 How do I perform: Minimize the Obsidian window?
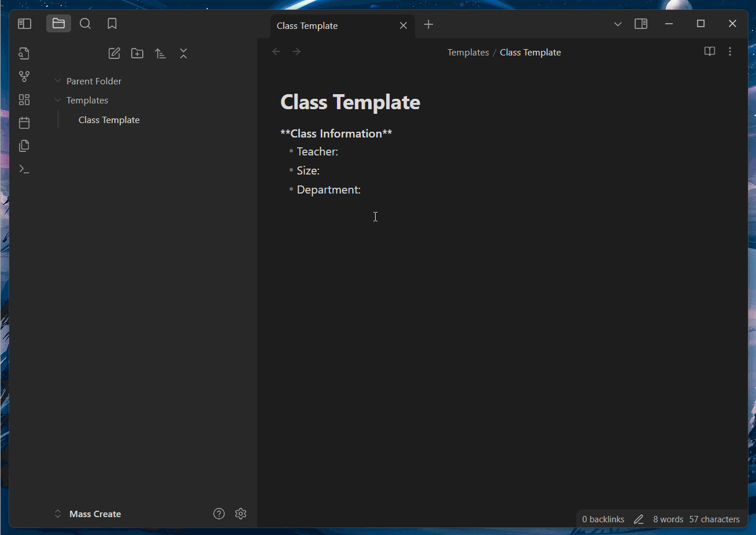pyautogui.click(x=669, y=24)
